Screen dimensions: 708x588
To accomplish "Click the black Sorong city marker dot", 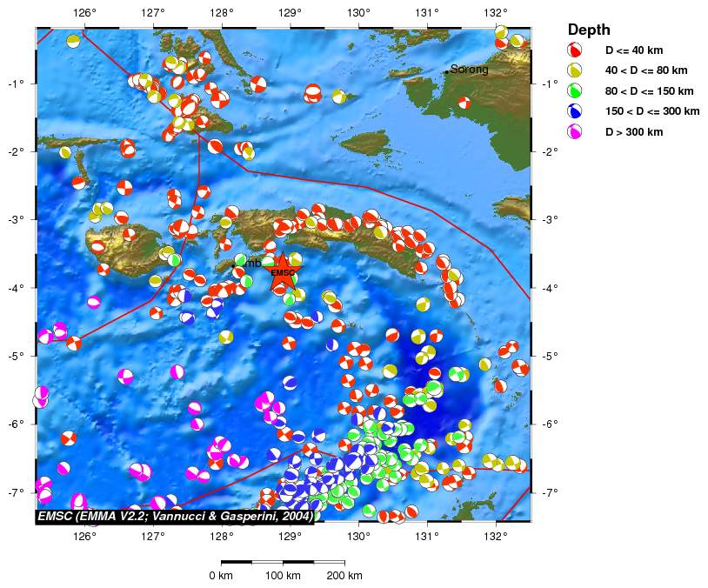I will coord(446,72).
